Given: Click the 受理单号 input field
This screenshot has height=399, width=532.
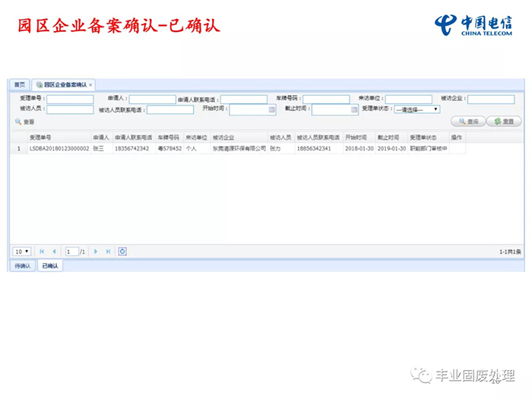Looking at the screenshot, I should pyautogui.click(x=70, y=100).
